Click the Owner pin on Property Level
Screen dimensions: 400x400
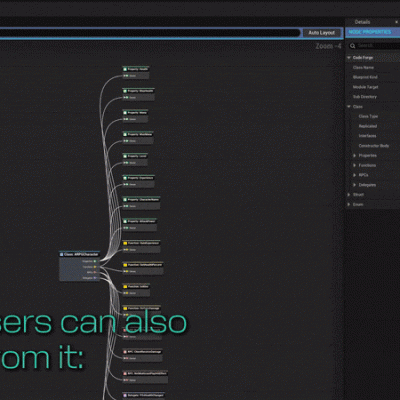click(126, 163)
